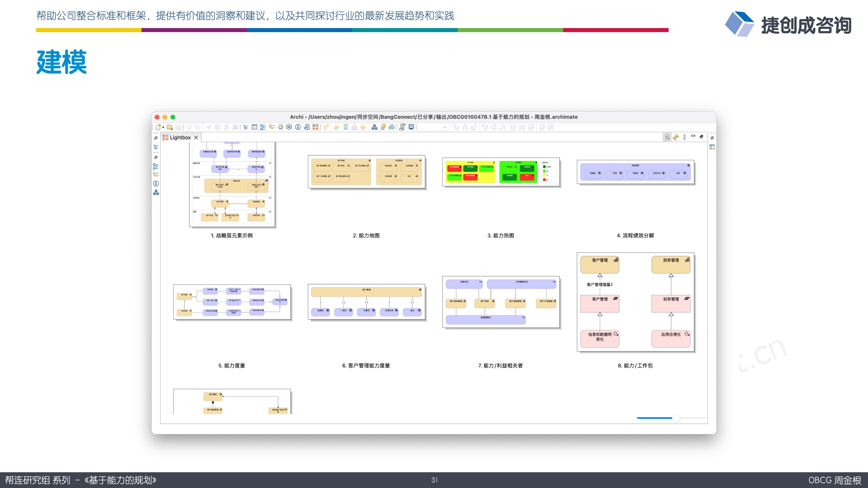Click the Delete X icon in the toolbar
The image size is (868, 488).
[235, 127]
